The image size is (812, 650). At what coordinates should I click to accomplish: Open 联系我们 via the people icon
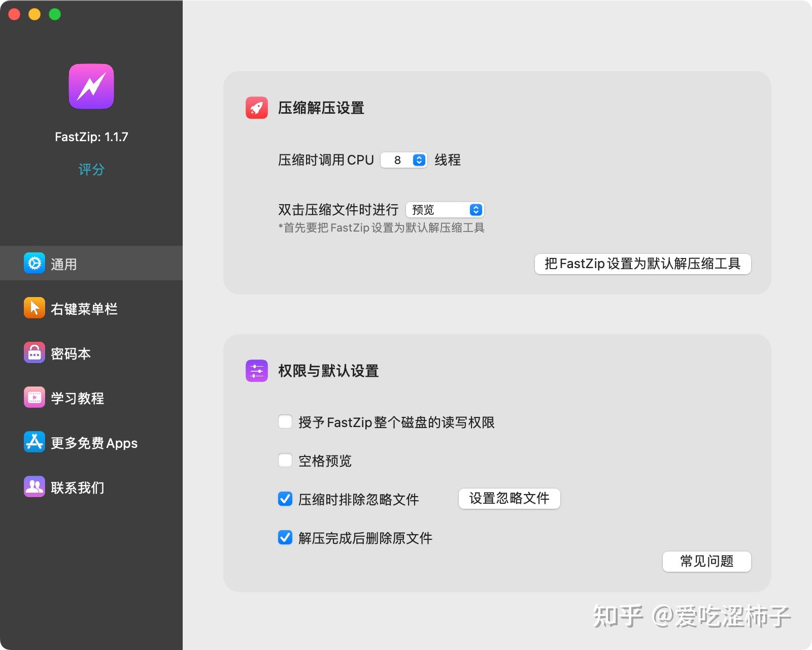tap(33, 486)
